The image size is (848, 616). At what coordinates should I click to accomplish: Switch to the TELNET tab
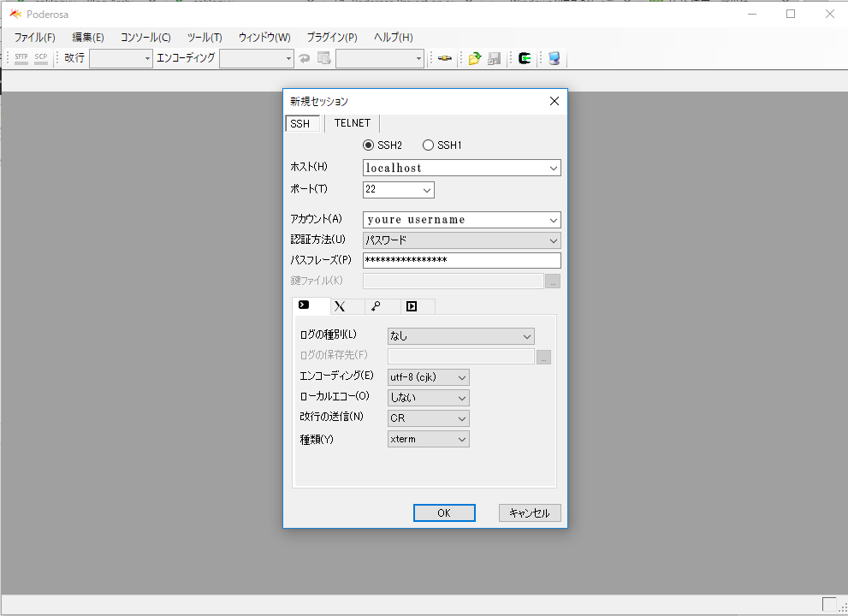click(x=353, y=123)
